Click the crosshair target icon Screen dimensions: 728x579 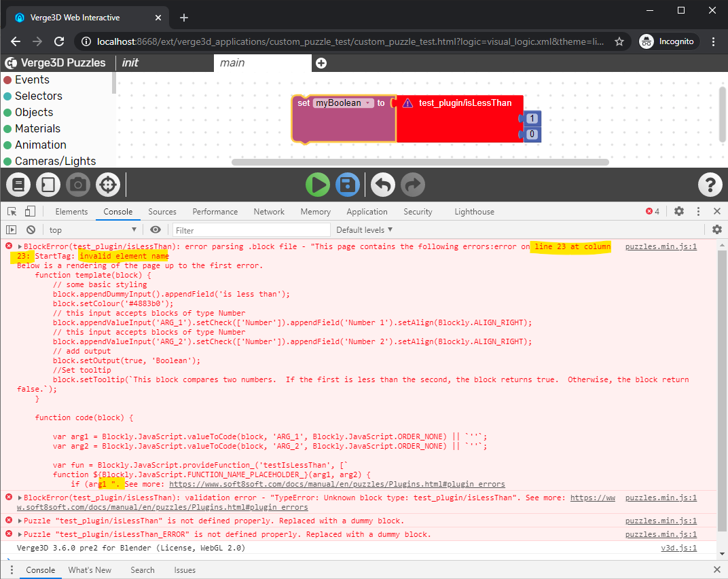[x=108, y=185]
